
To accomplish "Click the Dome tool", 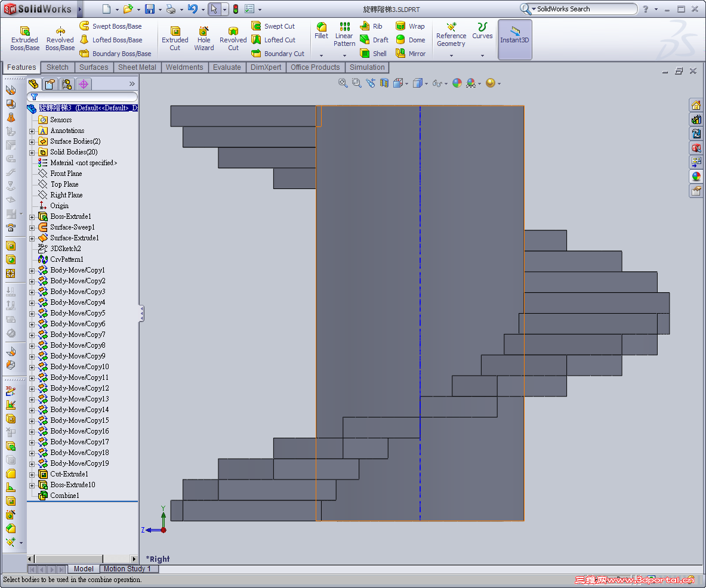I will tap(410, 39).
